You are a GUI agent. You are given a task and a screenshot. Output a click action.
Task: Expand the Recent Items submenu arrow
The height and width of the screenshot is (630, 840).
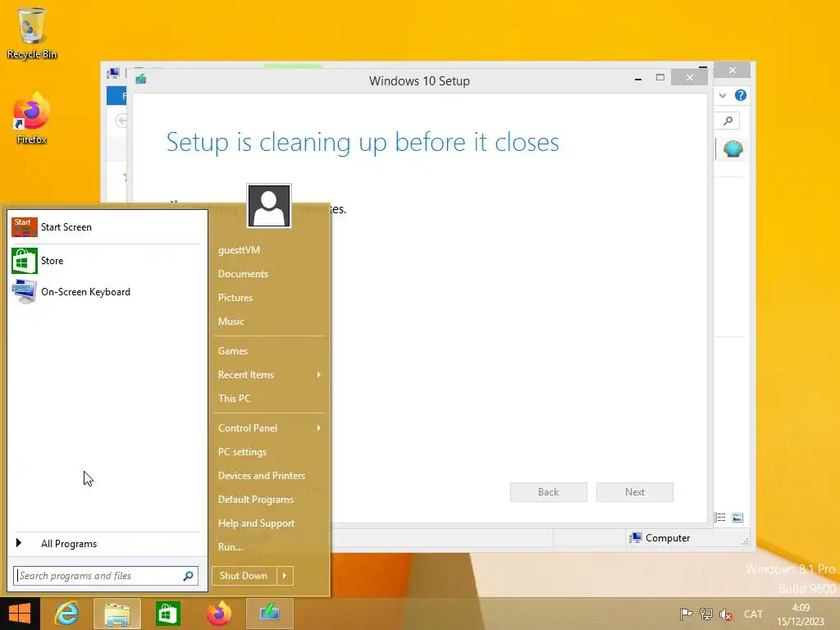[x=319, y=374]
